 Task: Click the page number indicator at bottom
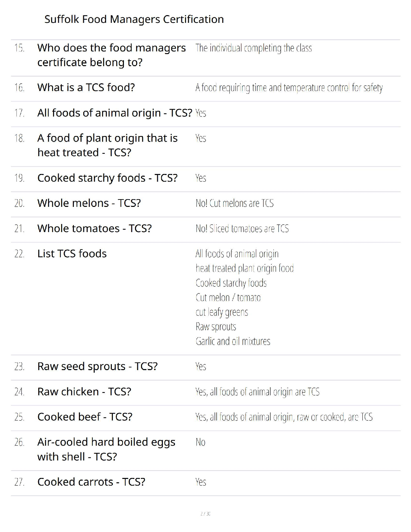click(205, 514)
